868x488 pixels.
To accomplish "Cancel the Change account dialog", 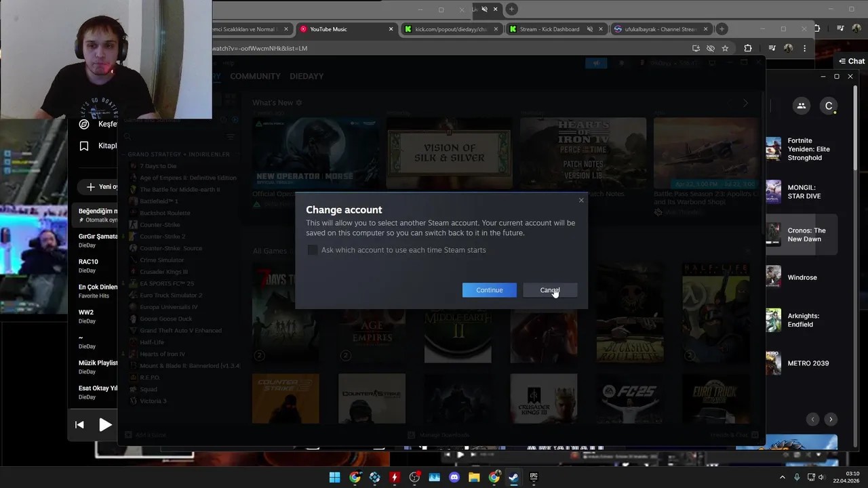I will (550, 290).
